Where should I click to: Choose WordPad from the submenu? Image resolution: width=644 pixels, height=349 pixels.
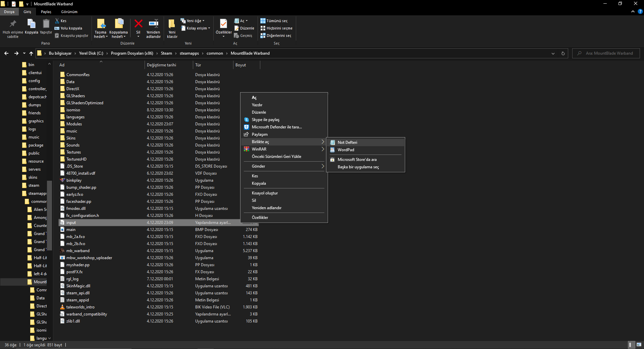point(366,150)
